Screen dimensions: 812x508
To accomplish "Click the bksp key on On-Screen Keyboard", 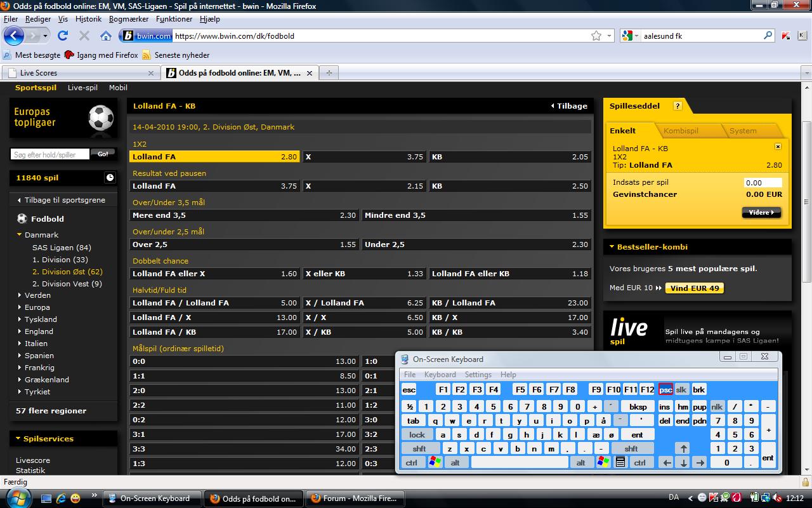I will click(638, 406).
